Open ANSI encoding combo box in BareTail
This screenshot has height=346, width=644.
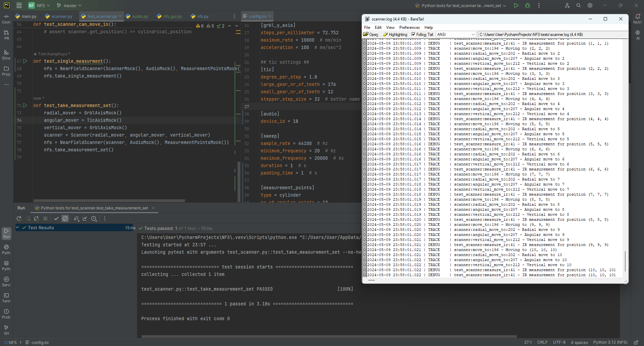(456, 34)
